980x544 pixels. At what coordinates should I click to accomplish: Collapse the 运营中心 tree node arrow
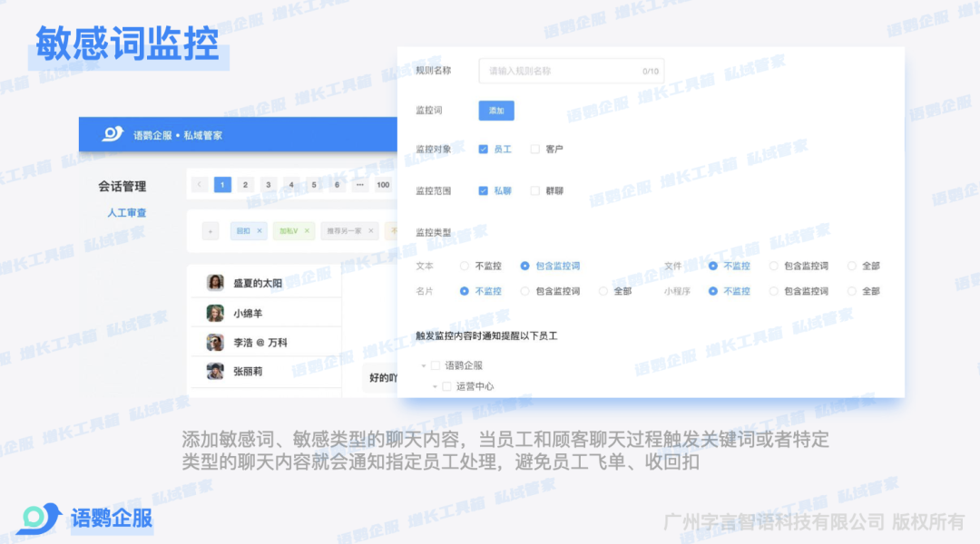click(435, 387)
